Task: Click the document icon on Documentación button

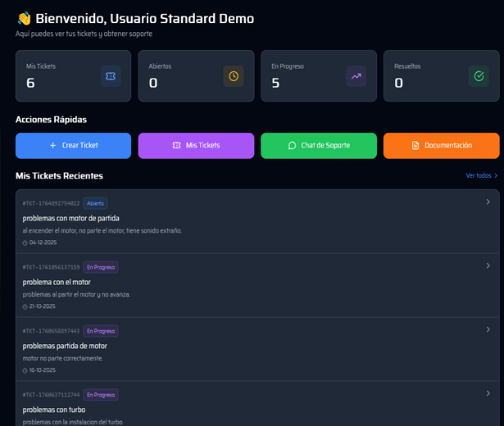Action: [415, 145]
